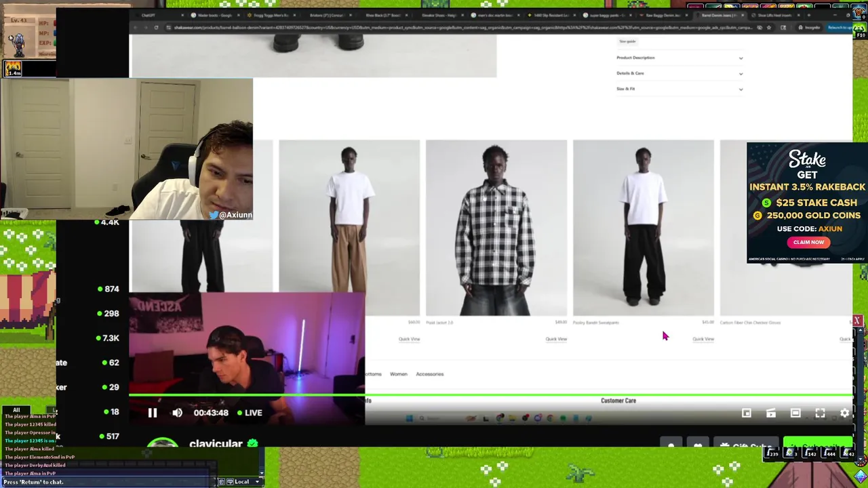Open plaid jacket model thumbnail
This screenshot has width=868, height=488.
pos(496,228)
